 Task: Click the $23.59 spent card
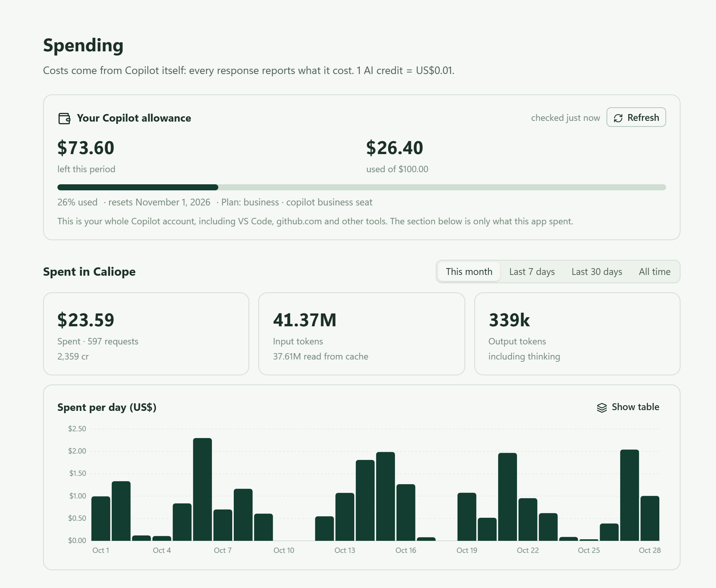pyautogui.click(x=146, y=334)
